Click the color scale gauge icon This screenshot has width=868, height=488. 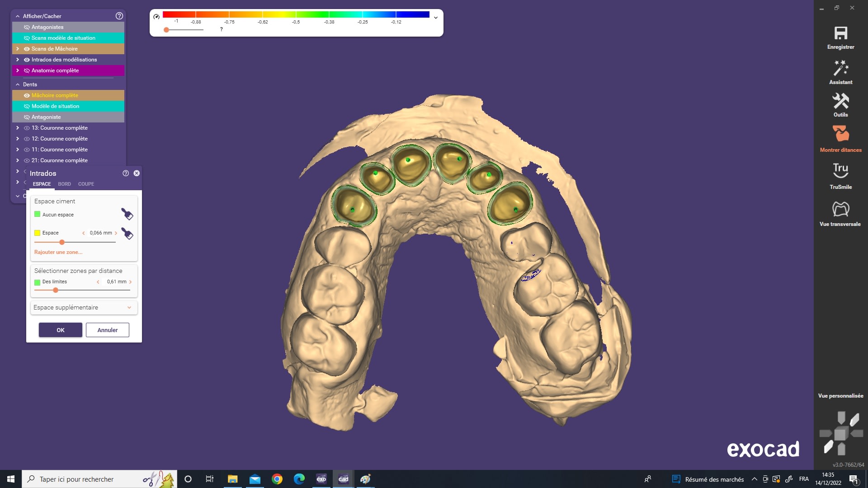coord(156,17)
